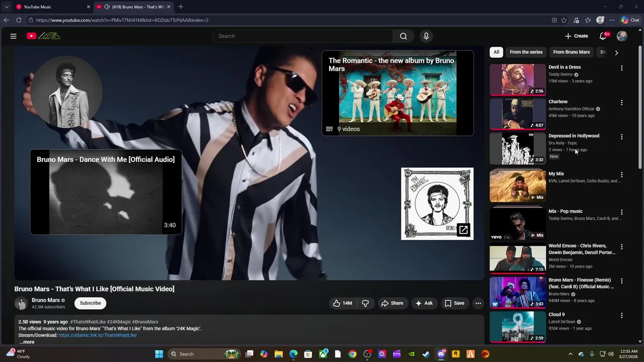
Task: Show hidden system tray icons
Action: [570, 354]
